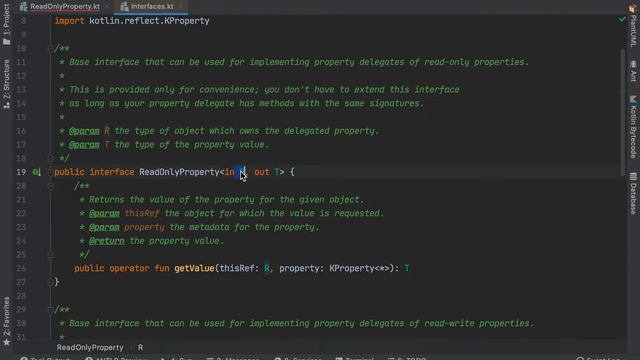Open the Ant tool window
The image size is (640, 360).
tap(633, 71)
